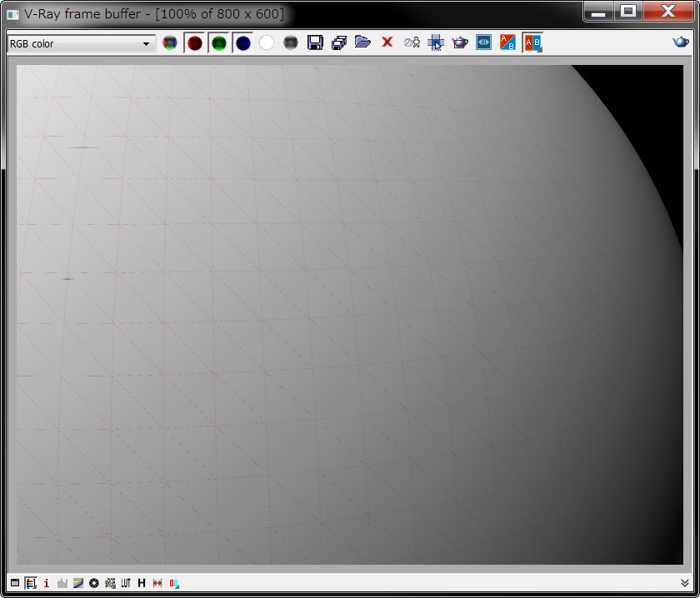This screenshot has width=700, height=598.
Task: Duplicate to Max frame buffer
Action: pos(412,42)
